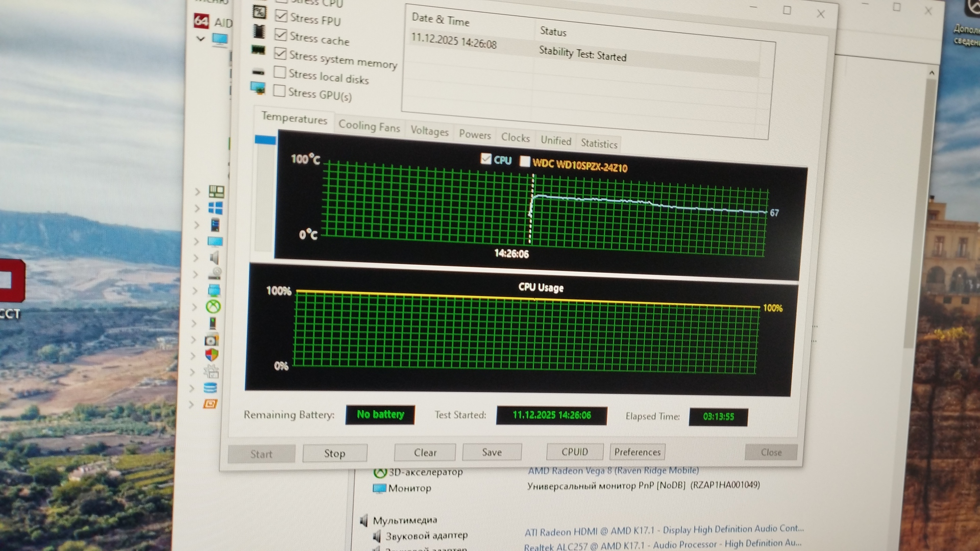Collapse the computer node in AIDA64 tree
Image resolution: width=980 pixels, height=551 pixels.
pos(200,39)
